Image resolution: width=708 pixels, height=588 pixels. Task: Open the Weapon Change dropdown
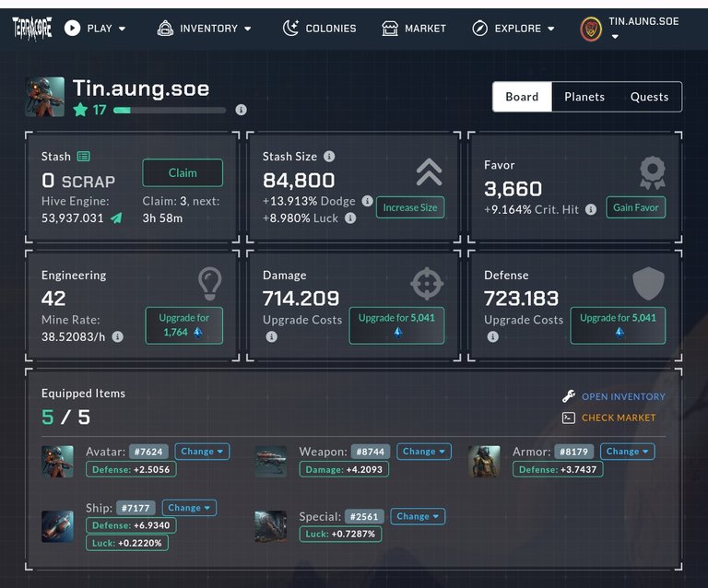[x=423, y=452]
